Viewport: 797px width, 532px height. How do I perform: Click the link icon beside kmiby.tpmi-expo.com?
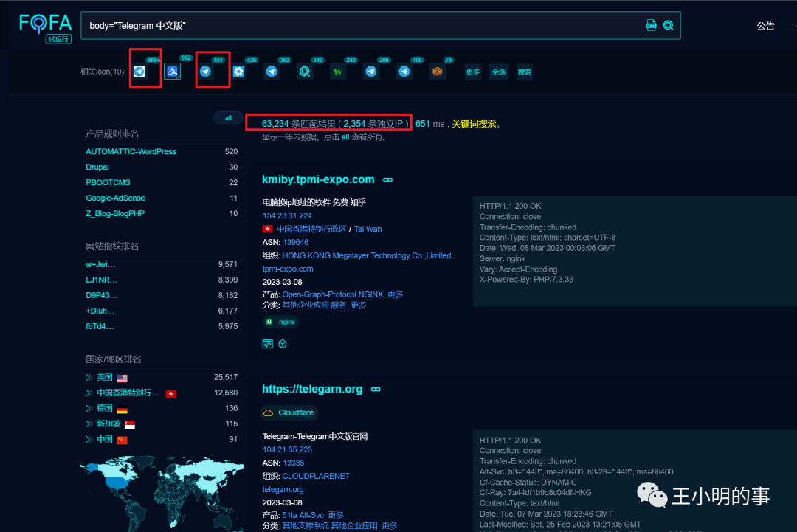[388, 180]
